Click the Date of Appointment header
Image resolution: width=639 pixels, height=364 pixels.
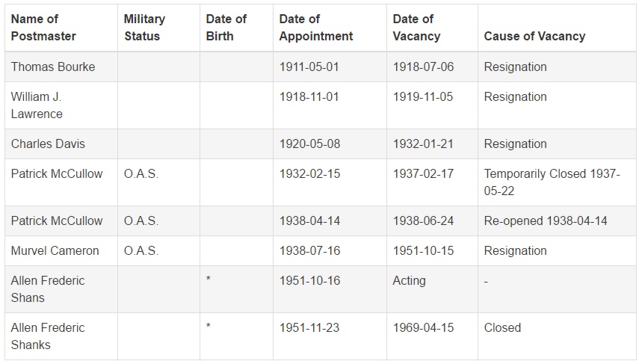point(316,28)
